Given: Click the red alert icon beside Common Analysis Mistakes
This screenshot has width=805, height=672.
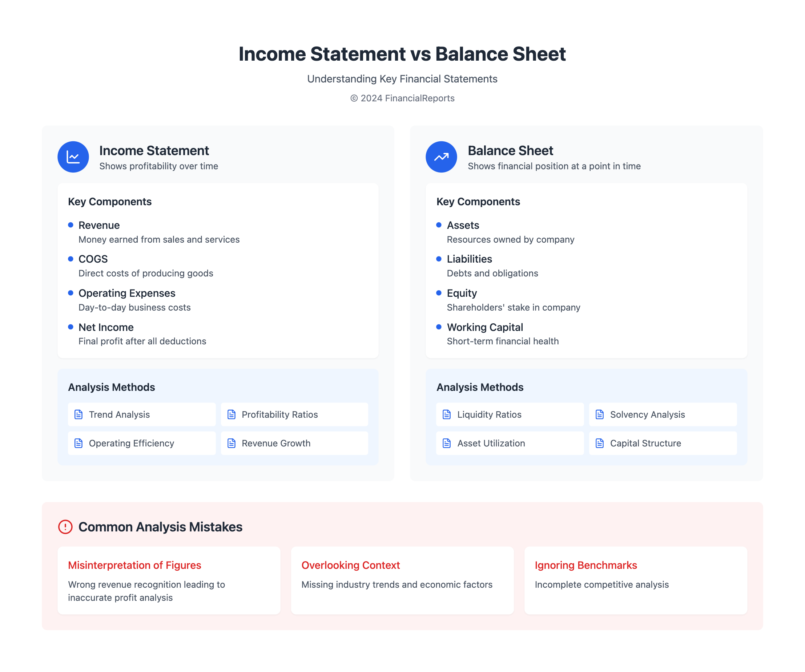Looking at the screenshot, I should pos(65,527).
